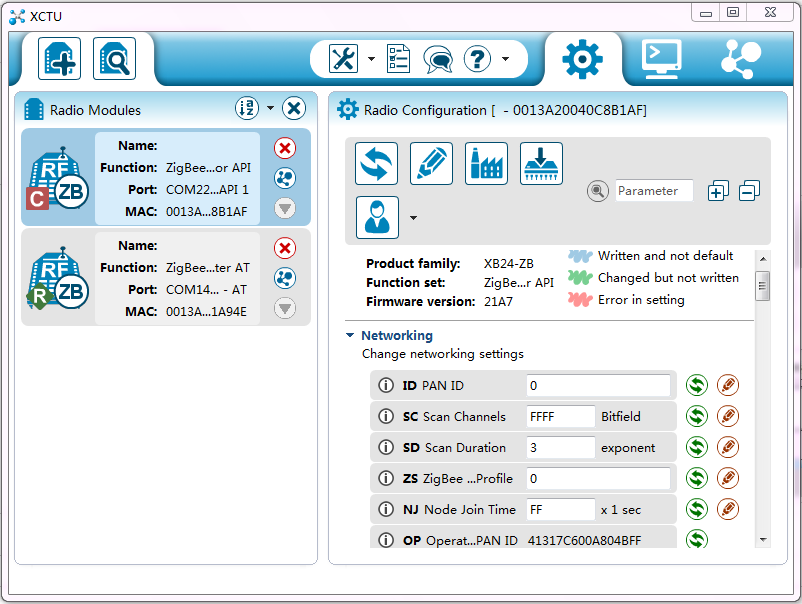This screenshot has width=802, height=604.
Task: Open the sort modules dropdown arrow
Action: pyautogui.click(x=270, y=108)
